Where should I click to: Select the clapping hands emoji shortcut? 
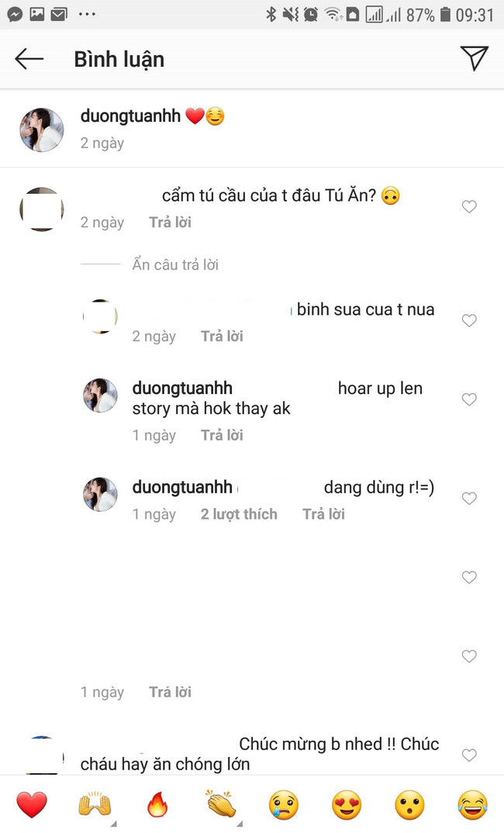coord(220,805)
